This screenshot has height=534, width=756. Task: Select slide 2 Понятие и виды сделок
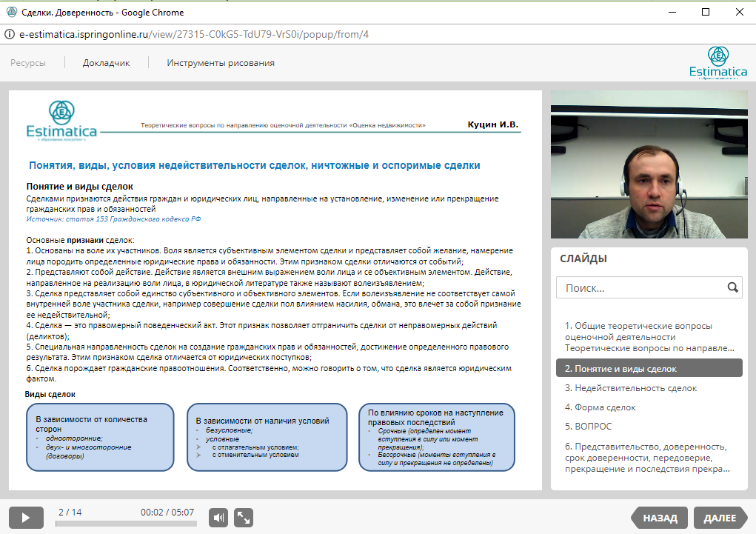649,369
